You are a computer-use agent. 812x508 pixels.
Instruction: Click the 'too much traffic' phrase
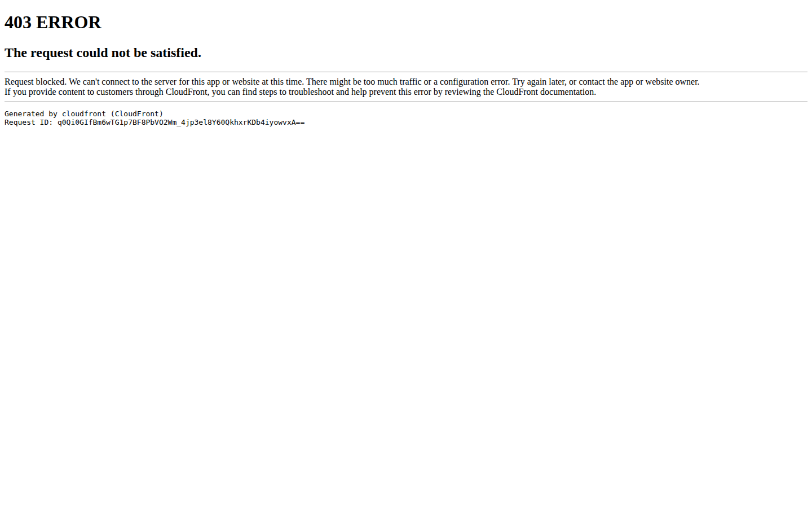(x=392, y=82)
